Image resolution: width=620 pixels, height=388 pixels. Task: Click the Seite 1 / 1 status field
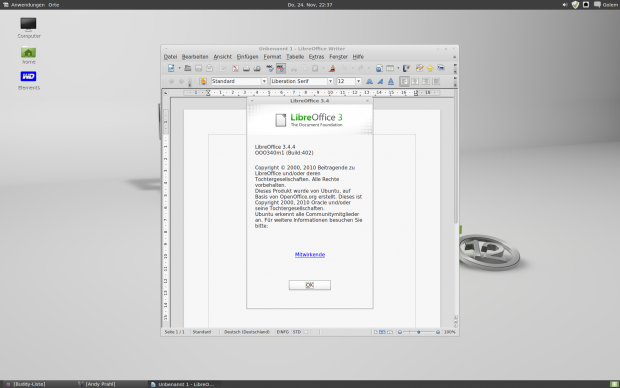pyautogui.click(x=174, y=332)
